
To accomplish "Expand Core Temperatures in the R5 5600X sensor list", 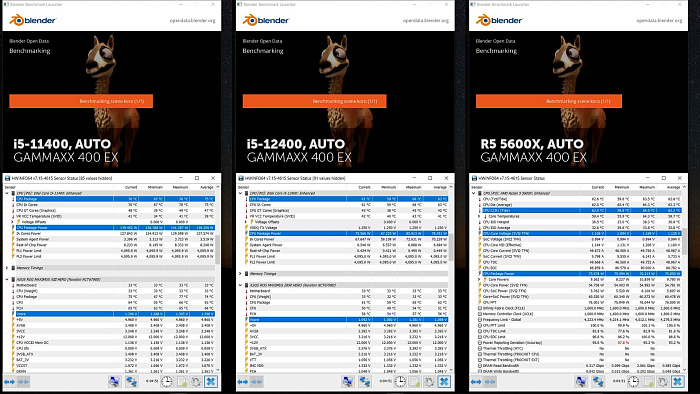I will (x=479, y=216).
